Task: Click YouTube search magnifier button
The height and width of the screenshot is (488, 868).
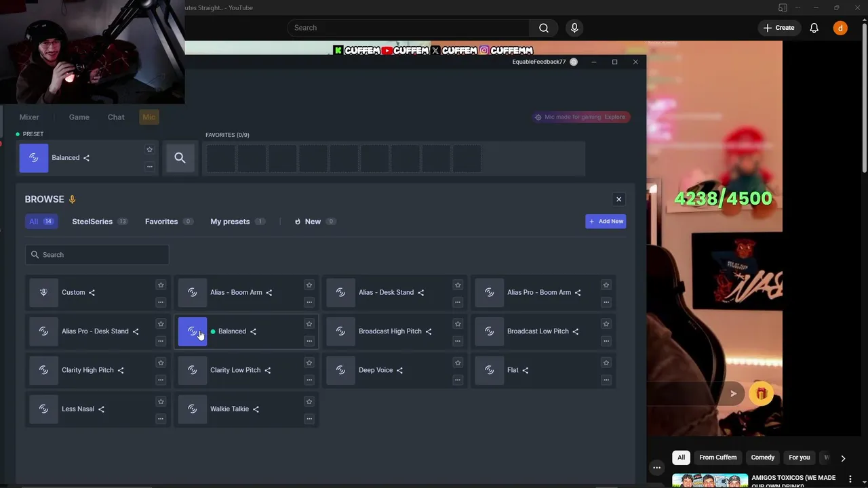Action: click(544, 28)
